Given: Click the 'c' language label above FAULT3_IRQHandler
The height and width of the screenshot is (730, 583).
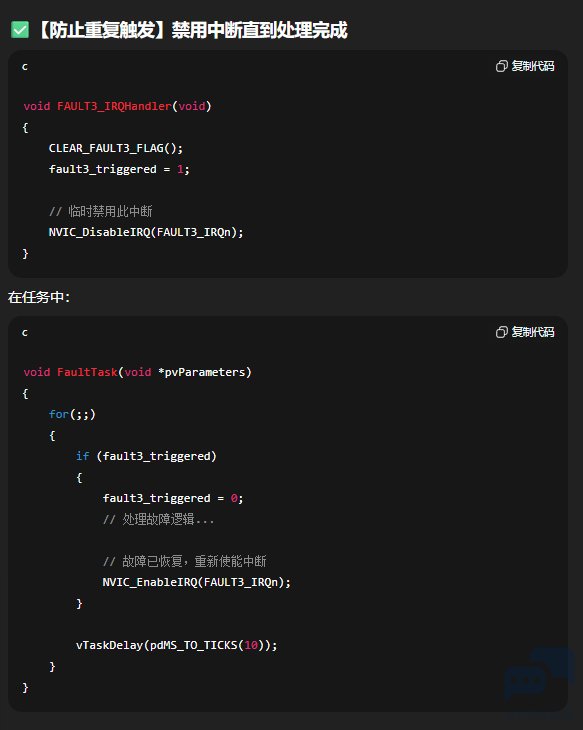Looking at the screenshot, I should 25,67.
